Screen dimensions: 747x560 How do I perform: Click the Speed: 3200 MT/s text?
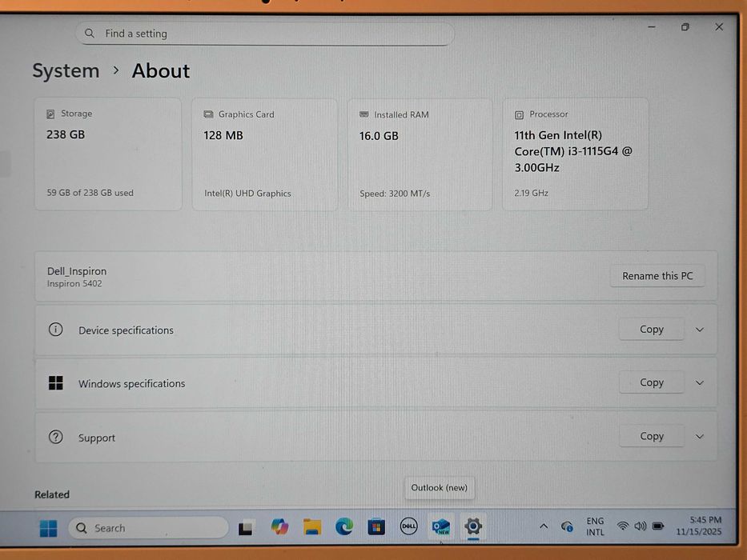point(395,194)
